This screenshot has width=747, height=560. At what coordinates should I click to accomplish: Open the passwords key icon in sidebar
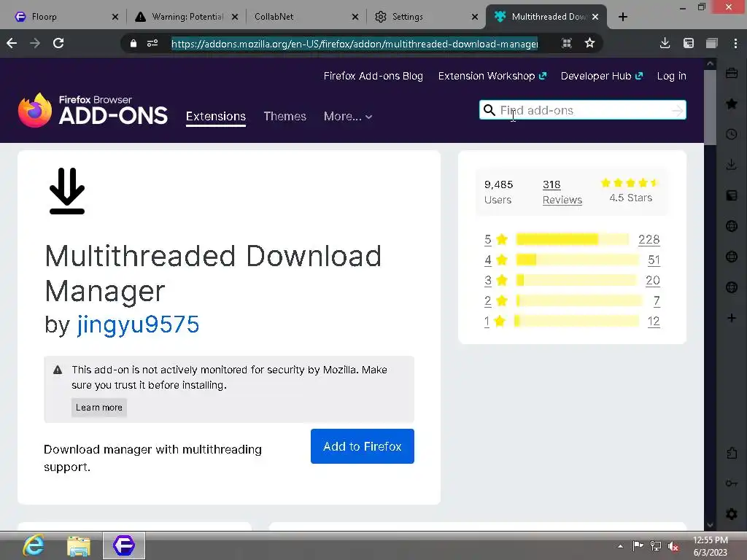coord(732,483)
